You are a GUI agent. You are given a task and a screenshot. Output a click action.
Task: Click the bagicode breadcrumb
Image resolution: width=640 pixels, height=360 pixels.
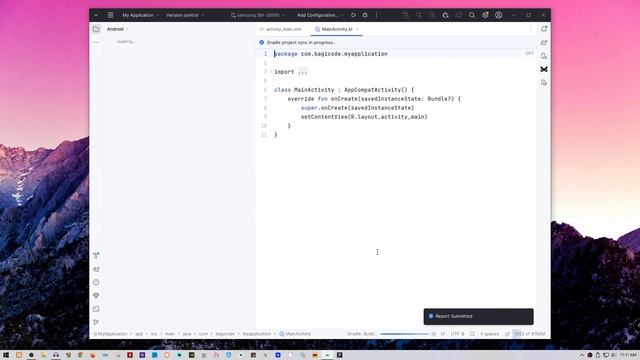[225, 334]
